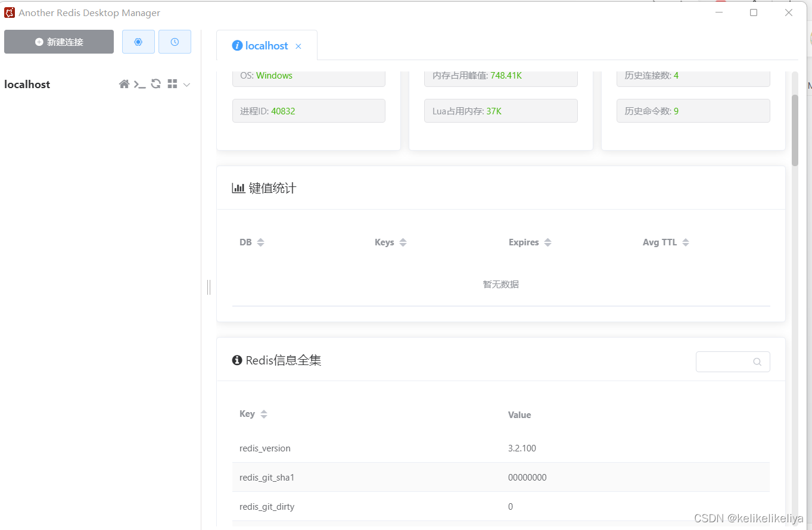The width and height of the screenshot is (812, 530).
Task: Select the redis_version row key
Action: (265, 448)
